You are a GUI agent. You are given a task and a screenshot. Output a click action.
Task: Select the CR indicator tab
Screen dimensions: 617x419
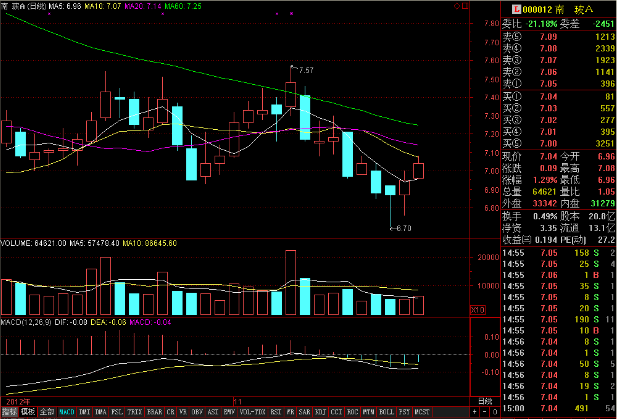(170, 412)
